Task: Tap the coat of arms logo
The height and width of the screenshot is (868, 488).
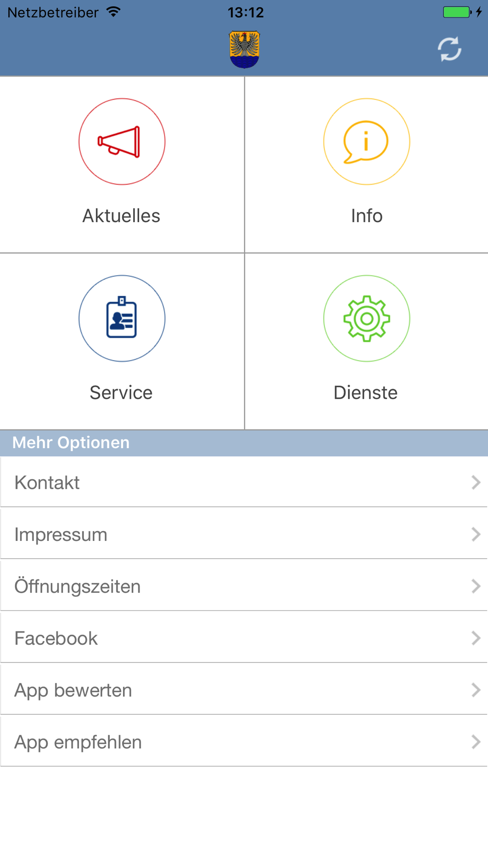Action: (244, 49)
